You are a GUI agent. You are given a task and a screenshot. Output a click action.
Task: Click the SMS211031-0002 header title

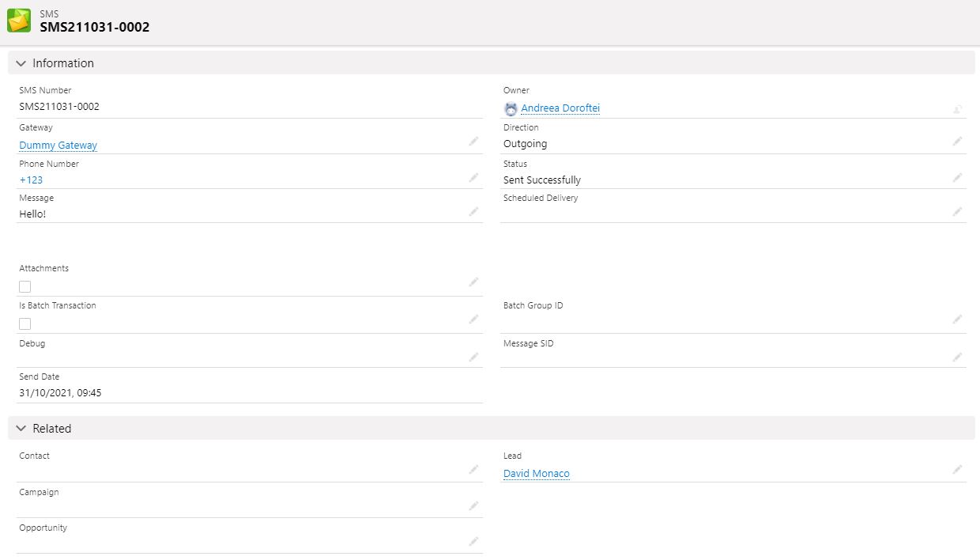[x=95, y=27]
